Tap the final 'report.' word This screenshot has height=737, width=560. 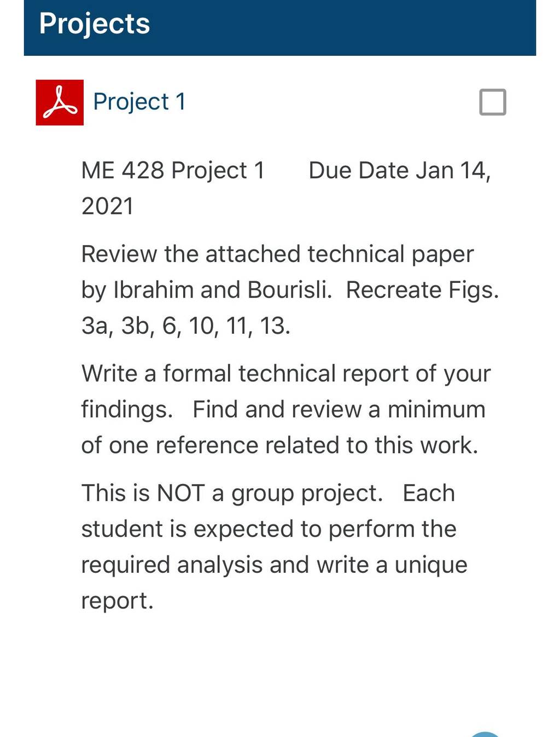[117, 601]
